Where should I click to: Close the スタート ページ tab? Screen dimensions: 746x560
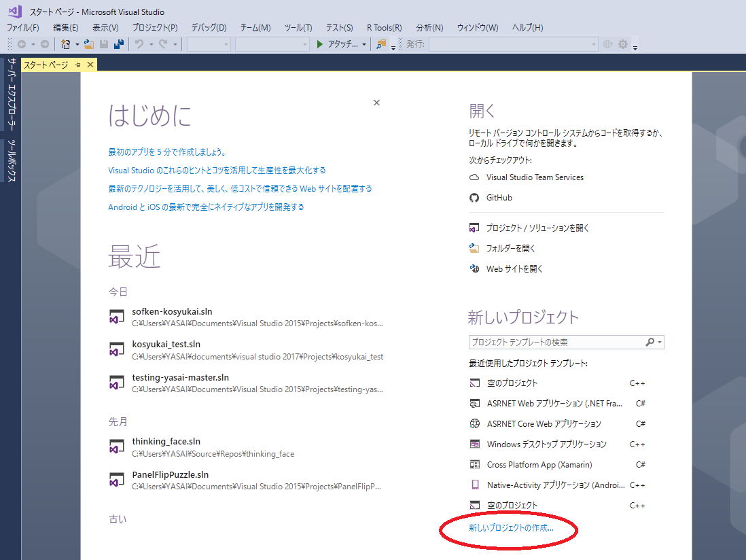90,65
